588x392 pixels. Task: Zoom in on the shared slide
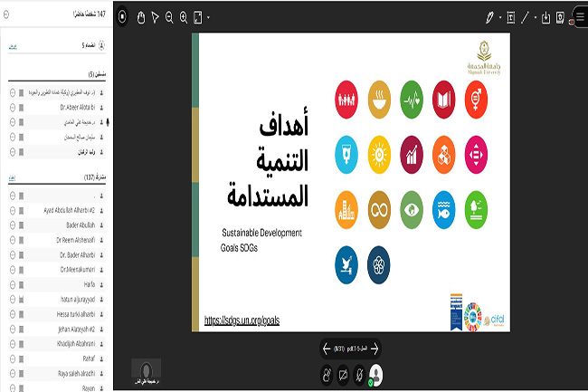click(184, 17)
